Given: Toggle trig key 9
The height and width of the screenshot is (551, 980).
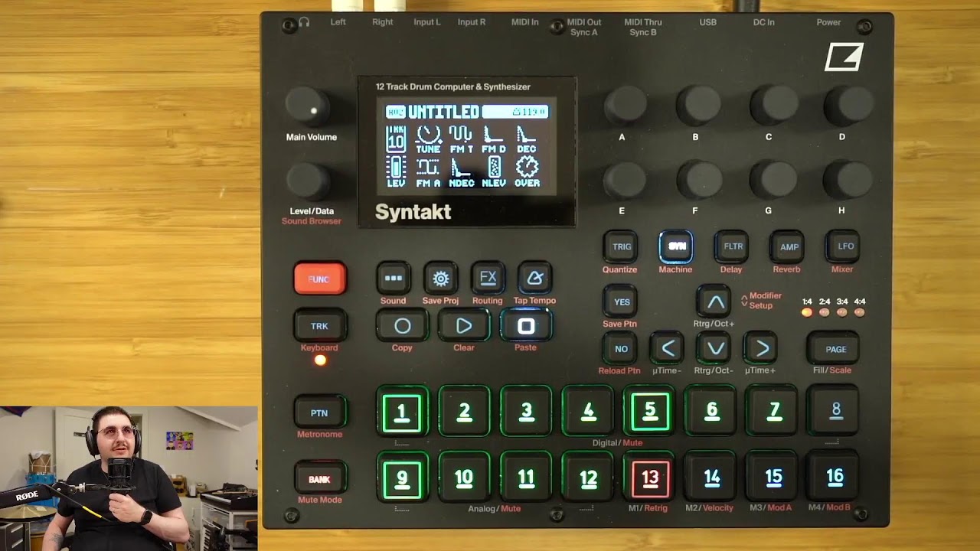Looking at the screenshot, I should (402, 478).
